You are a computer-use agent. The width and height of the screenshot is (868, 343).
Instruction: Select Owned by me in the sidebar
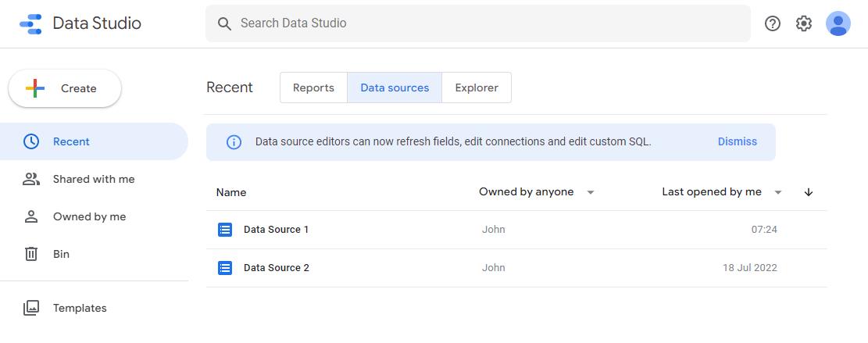(x=94, y=217)
